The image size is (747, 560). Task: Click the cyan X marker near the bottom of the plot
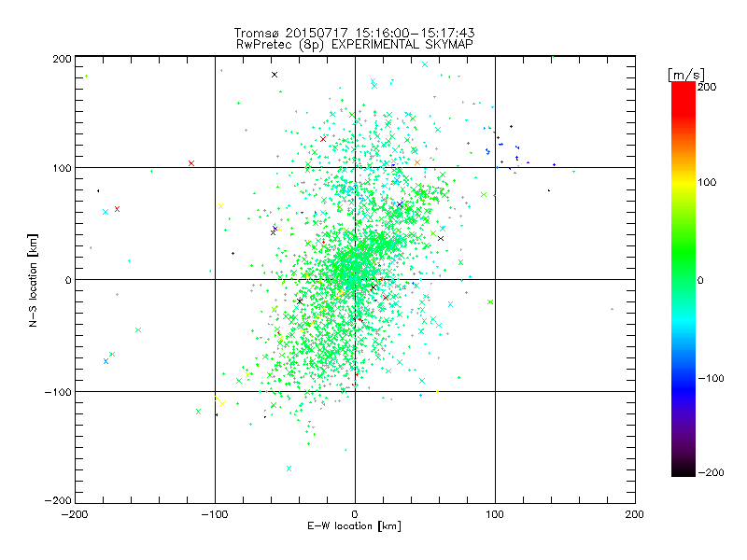pyautogui.click(x=289, y=469)
